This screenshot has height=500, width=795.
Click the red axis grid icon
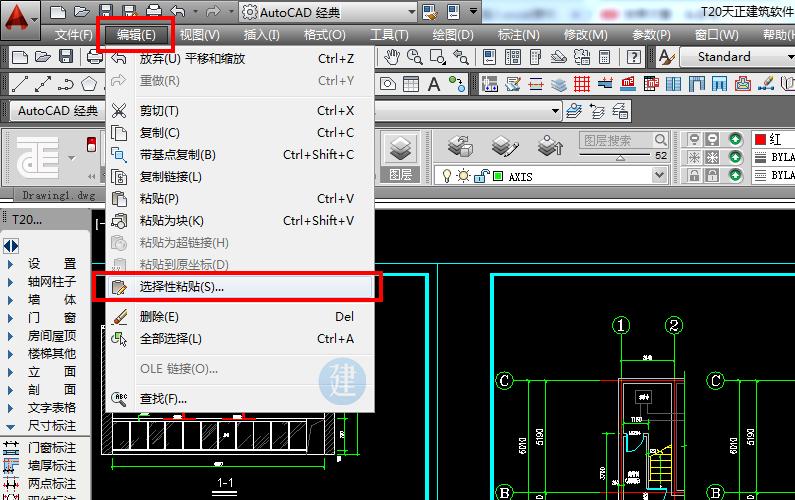(x=582, y=84)
